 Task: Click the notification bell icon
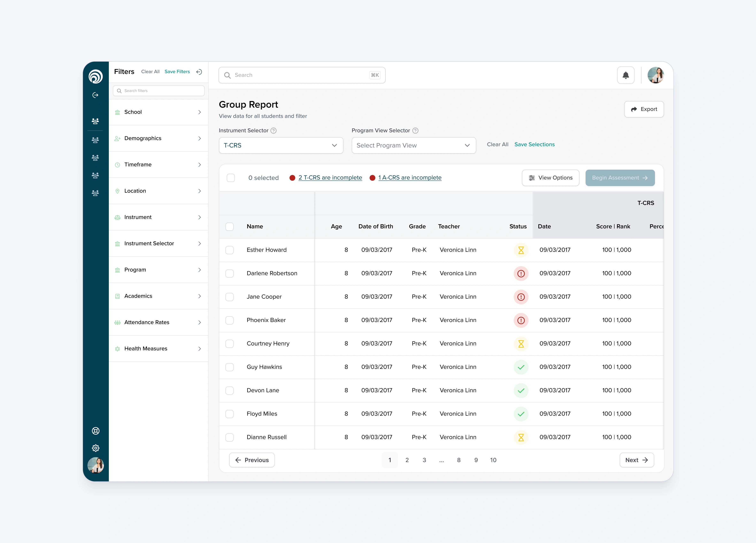626,75
